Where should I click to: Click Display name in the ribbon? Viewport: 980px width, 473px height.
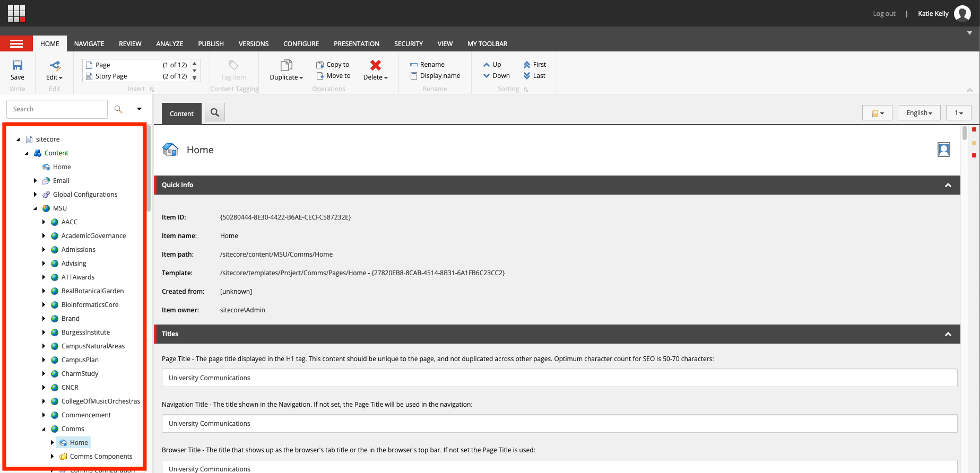tap(435, 76)
